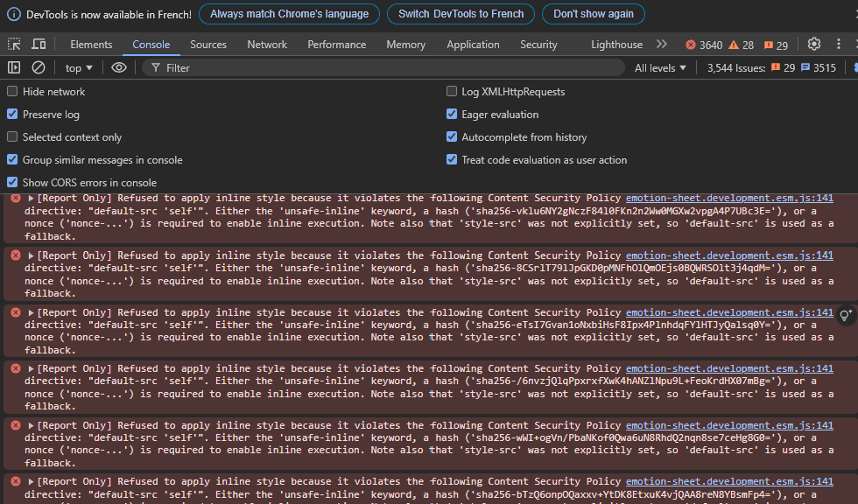Open the Lighthouse panel
This screenshot has height=504, width=858.
click(x=616, y=44)
